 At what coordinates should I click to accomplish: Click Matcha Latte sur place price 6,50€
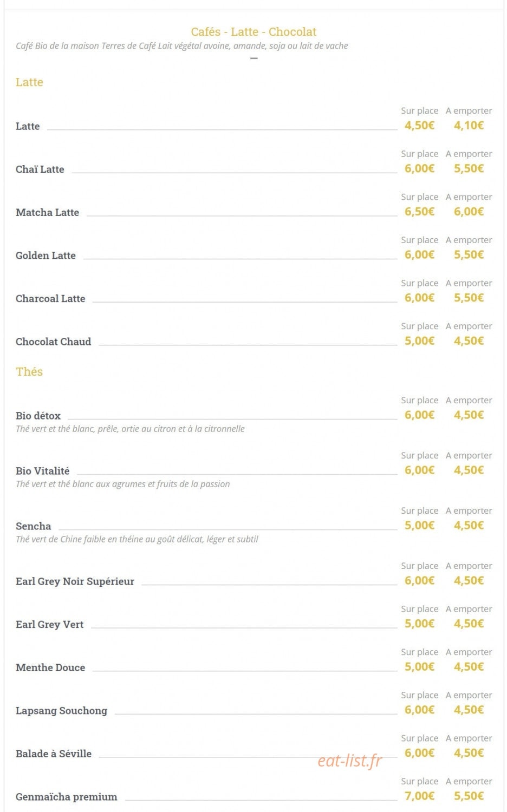tap(420, 212)
